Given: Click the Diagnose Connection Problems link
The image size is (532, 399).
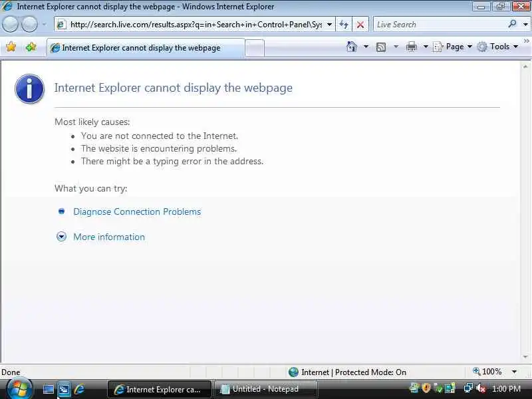Looking at the screenshot, I should 137,211.
